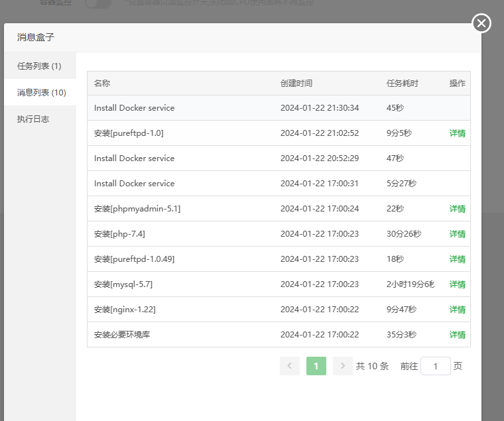
Task: Open the 任务列表 (1) tab
Action: click(x=40, y=66)
